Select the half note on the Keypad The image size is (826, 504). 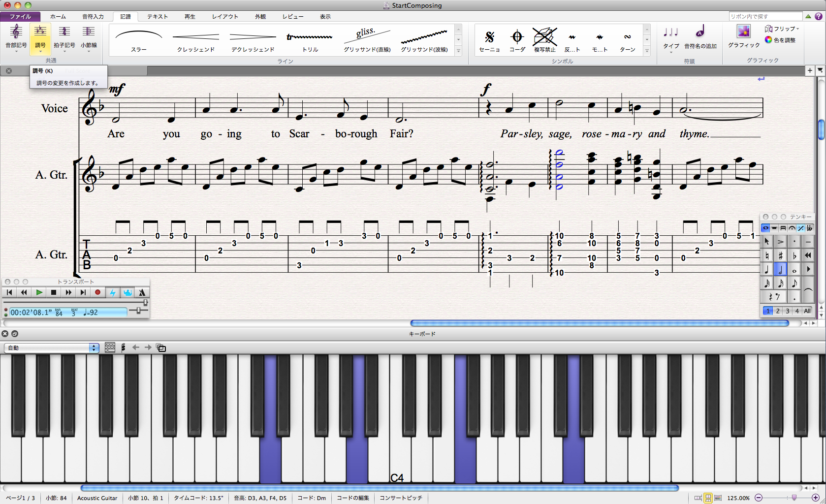[x=781, y=269]
